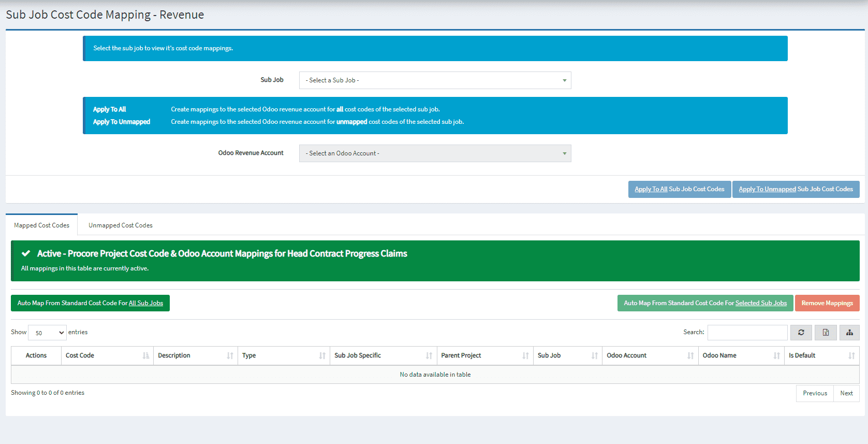Viewport: 868px width, 444px height.
Task: Click Apply To Unmapped Sub Job Cost Codes
Action: pos(796,189)
